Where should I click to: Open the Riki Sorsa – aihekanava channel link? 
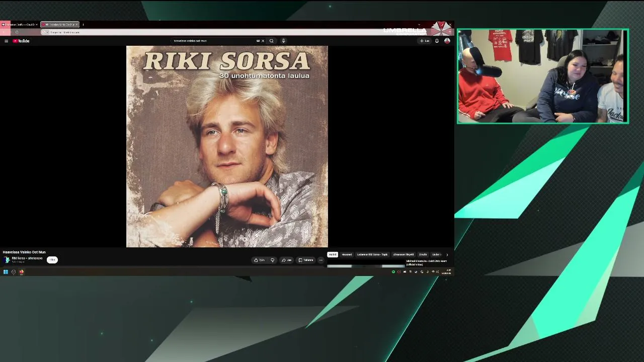point(27,258)
